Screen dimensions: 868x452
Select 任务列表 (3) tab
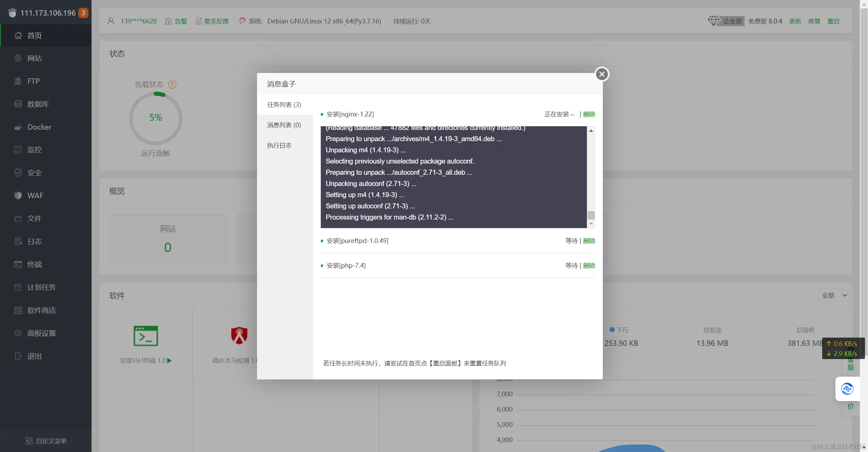tap(284, 105)
